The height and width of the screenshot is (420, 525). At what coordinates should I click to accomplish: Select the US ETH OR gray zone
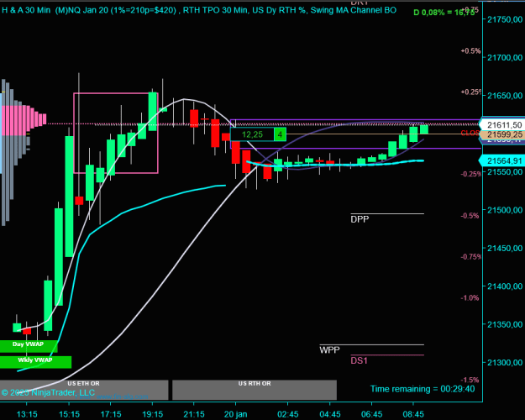click(84, 390)
